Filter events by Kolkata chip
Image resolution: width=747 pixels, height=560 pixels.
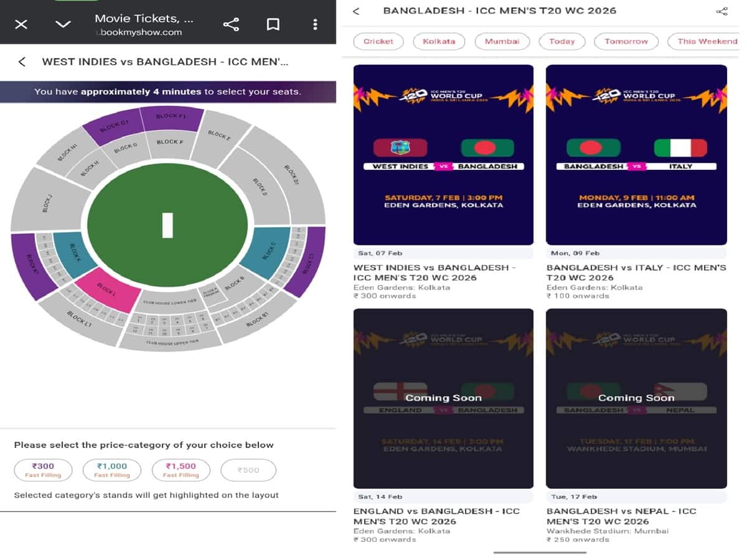point(439,42)
